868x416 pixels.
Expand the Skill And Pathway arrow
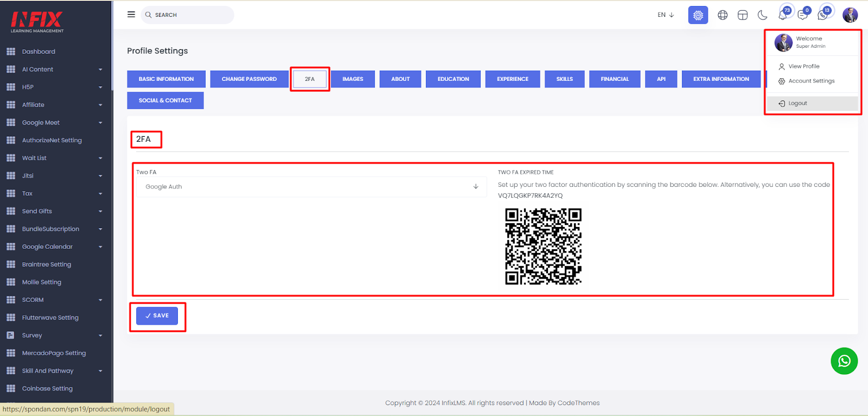click(x=100, y=371)
